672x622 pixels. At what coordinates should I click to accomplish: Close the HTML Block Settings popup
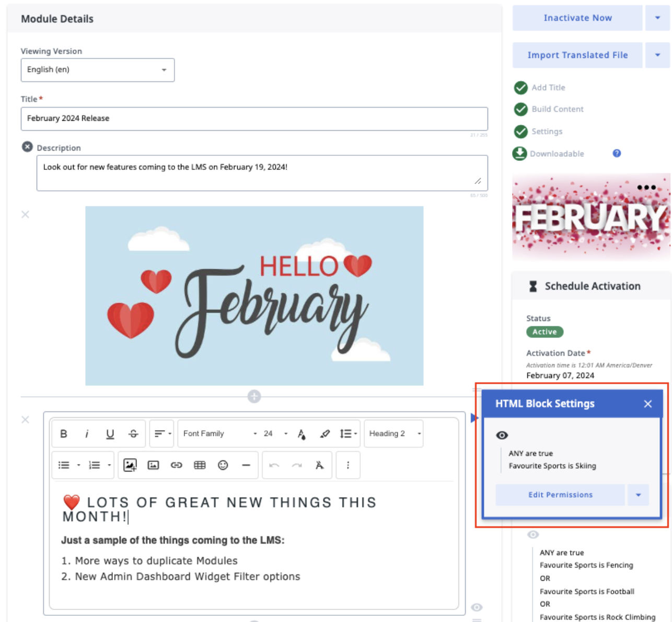(x=648, y=404)
